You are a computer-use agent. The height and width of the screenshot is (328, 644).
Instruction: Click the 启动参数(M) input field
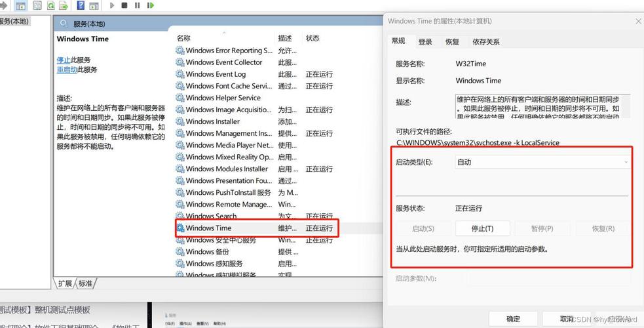click(548, 279)
